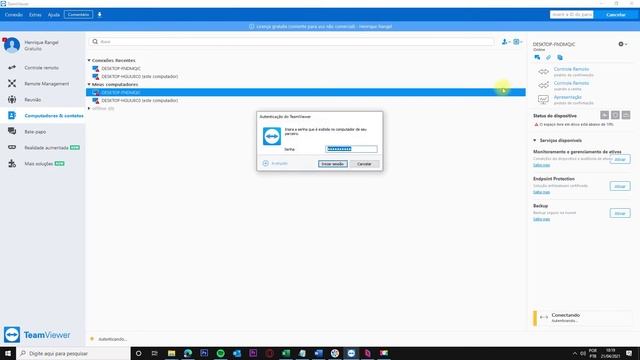640x360 pixels.
Task: Click the remote control icon under the device name
Action: click(x=537, y=57)
